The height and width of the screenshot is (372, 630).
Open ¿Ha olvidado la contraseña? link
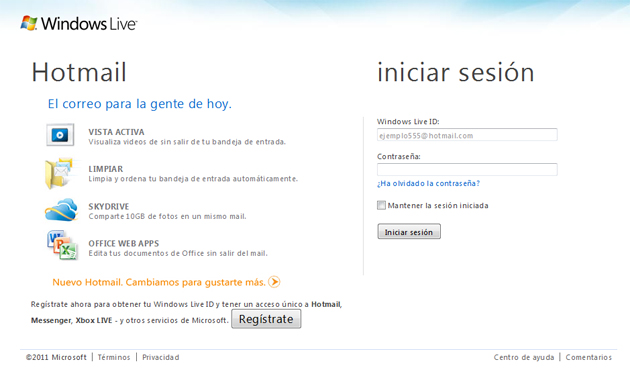coord(428,183)
